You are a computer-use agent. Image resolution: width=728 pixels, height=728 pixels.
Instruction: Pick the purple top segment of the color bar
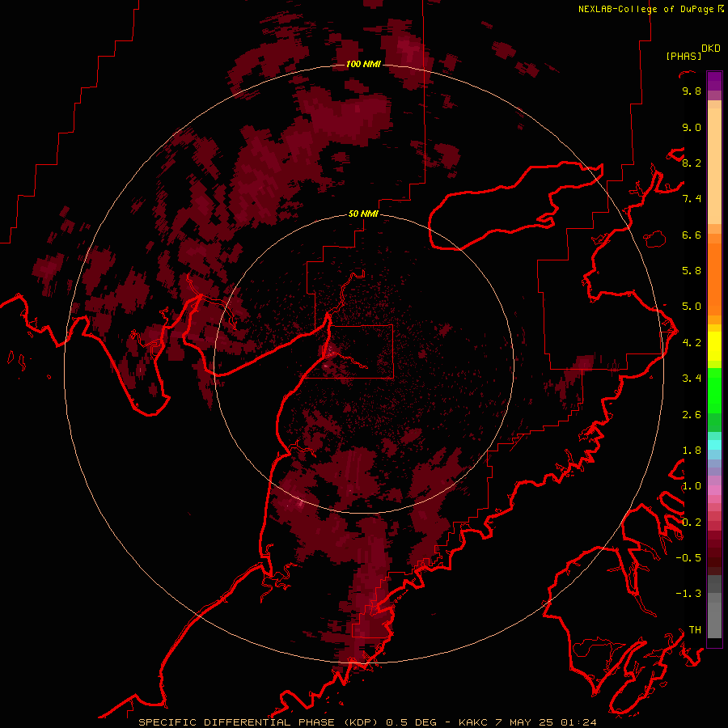714,81
